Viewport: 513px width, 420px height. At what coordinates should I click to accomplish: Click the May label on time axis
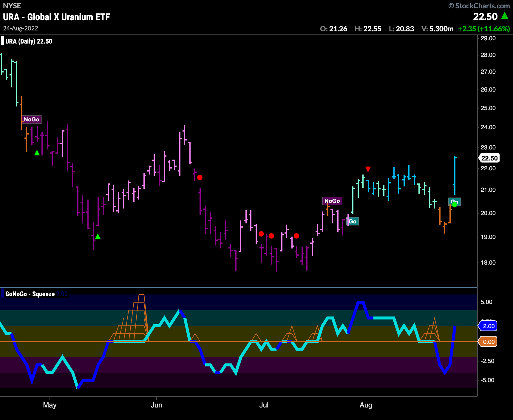click(50, 405)
